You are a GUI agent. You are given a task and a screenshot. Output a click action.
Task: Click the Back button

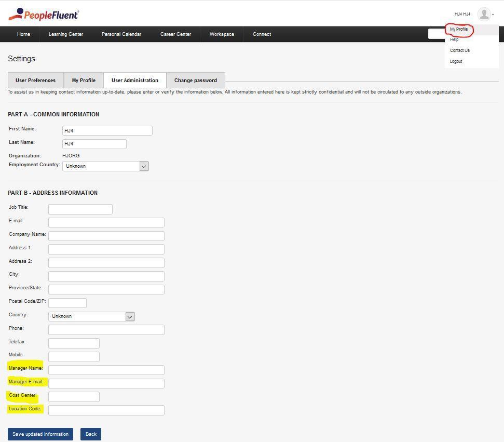coord(91,434)
